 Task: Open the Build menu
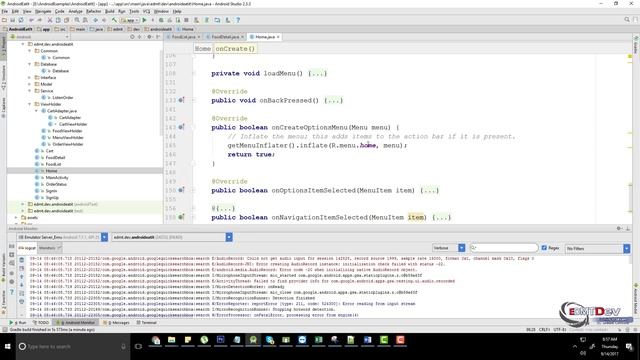point(110,11)
